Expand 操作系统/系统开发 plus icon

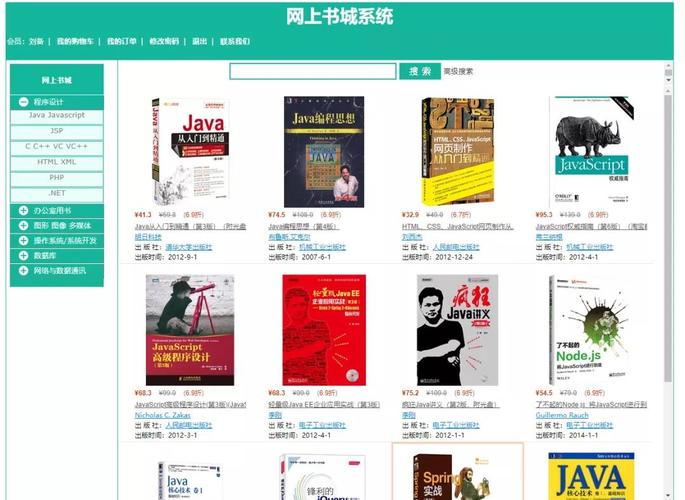pos(24,240)
